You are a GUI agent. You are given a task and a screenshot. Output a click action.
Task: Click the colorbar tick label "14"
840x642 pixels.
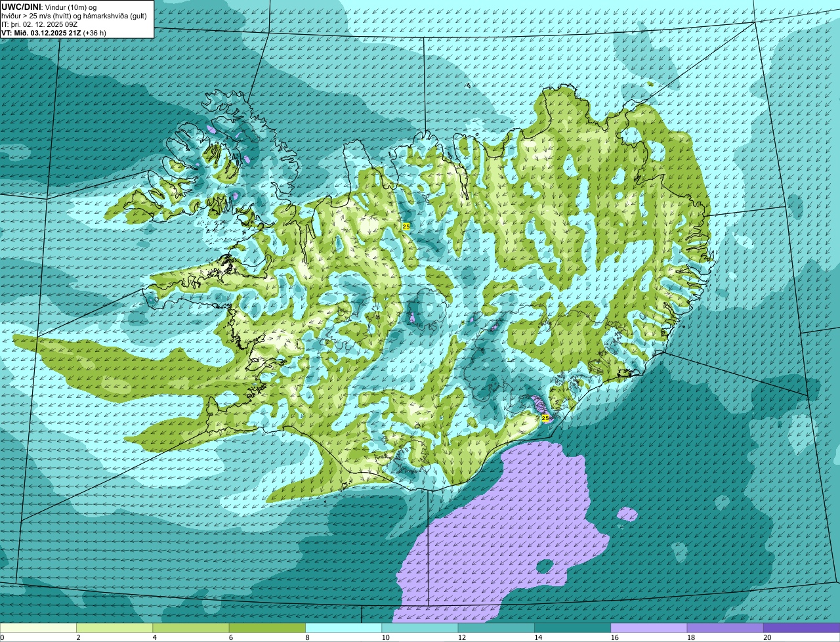538,637
